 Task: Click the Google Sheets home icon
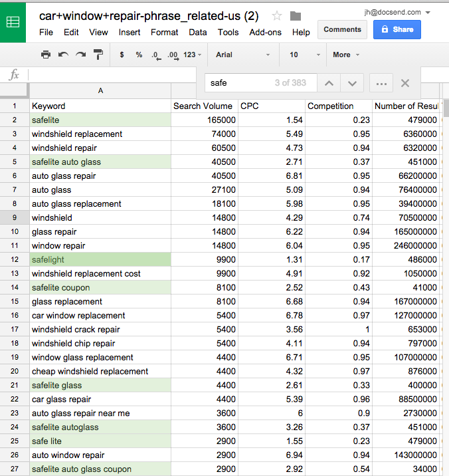coord(13,21)
